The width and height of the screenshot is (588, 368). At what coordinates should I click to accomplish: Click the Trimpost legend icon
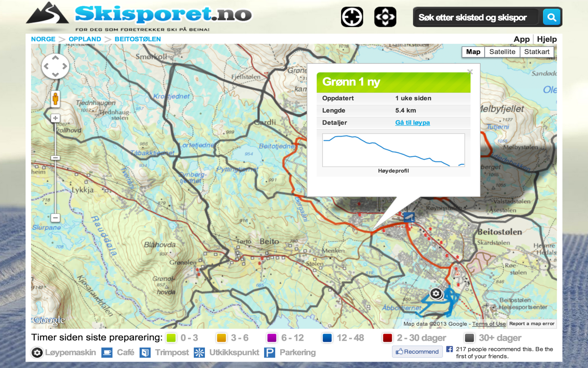pyautogui.click(x=145, y=353)
